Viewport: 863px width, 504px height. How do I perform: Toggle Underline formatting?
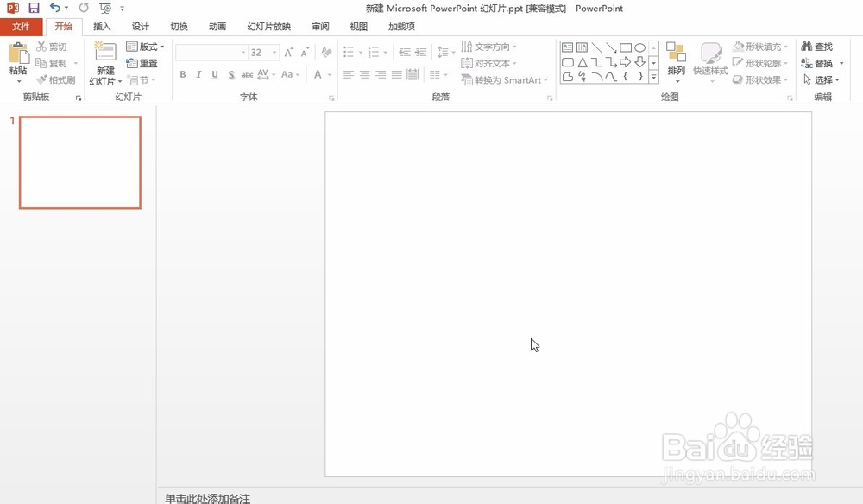click(215, 74)
